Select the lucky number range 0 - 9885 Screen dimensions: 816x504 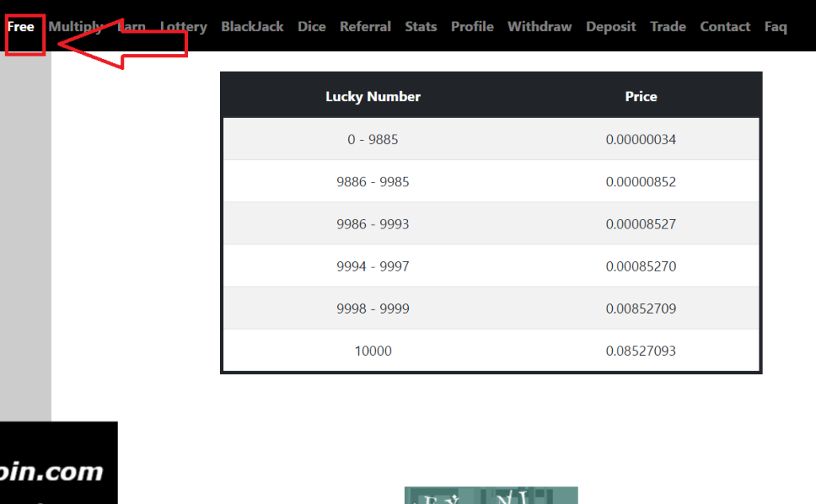click(373, 139)
